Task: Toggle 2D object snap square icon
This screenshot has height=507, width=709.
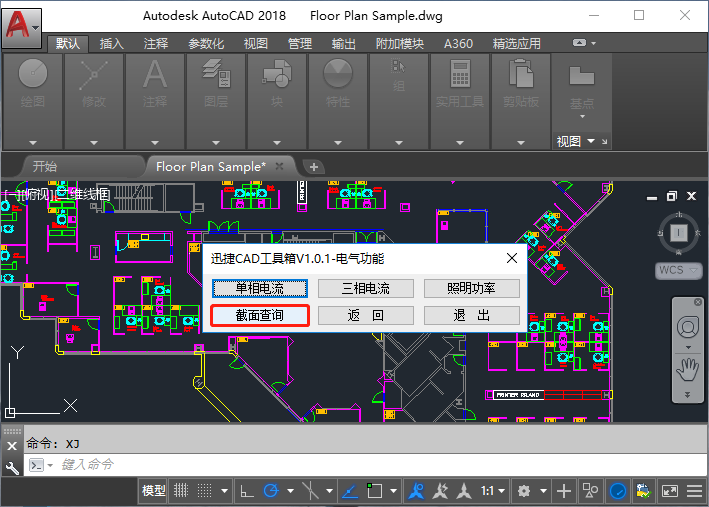Action: [374, 491]
